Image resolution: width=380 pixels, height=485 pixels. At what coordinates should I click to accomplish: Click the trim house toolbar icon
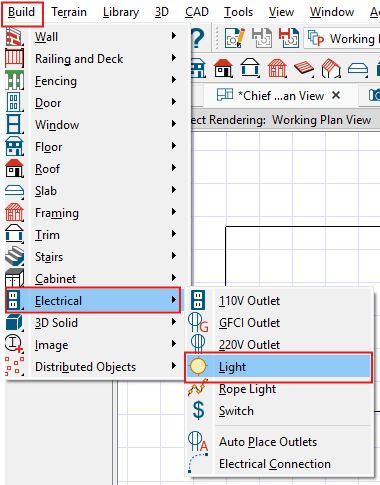pyautogui.click(x=250, y=68)
